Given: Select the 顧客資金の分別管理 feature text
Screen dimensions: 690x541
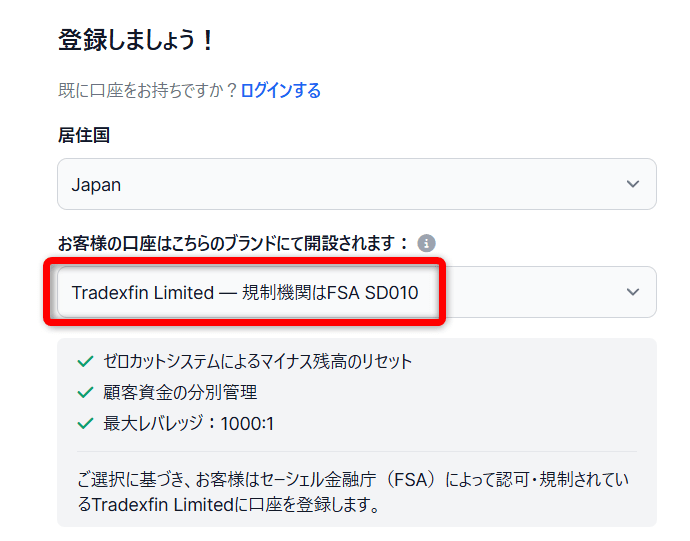Looking at the screenshot, I should 180,392.
